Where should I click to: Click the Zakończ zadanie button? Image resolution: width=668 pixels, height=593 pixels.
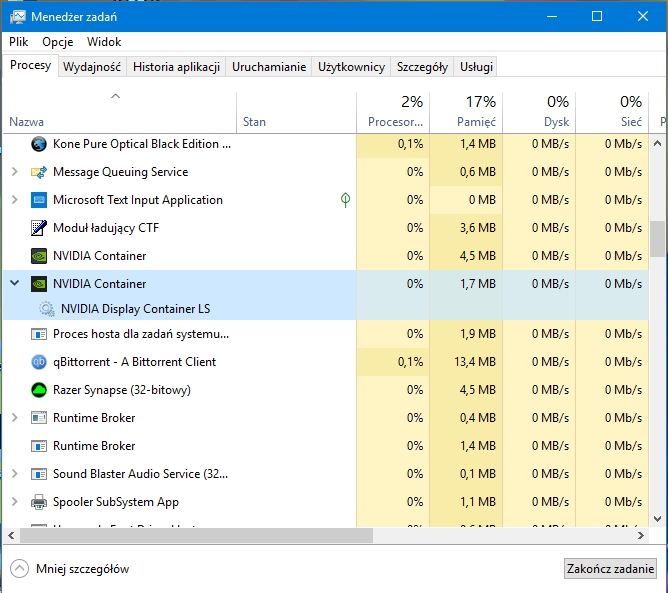click(610, 569)
